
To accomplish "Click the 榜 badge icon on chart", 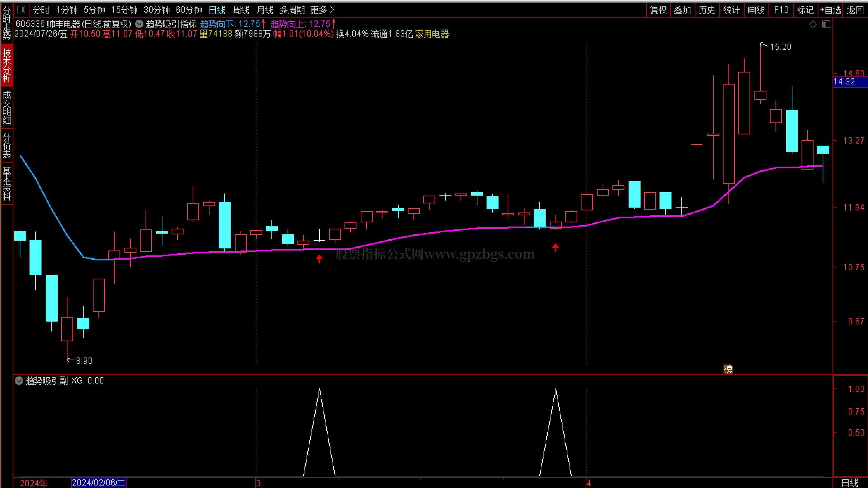I will 728,369.
